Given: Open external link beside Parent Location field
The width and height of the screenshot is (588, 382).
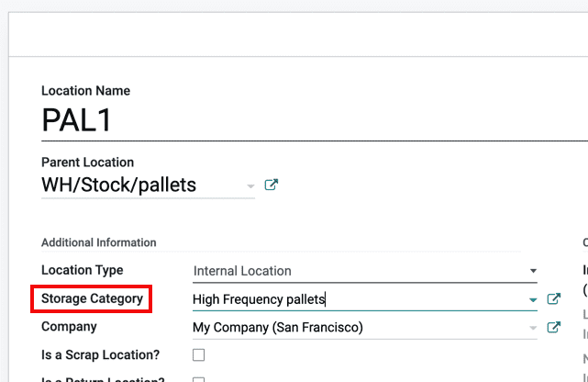Looking at the screenshot, I should 272,185.
